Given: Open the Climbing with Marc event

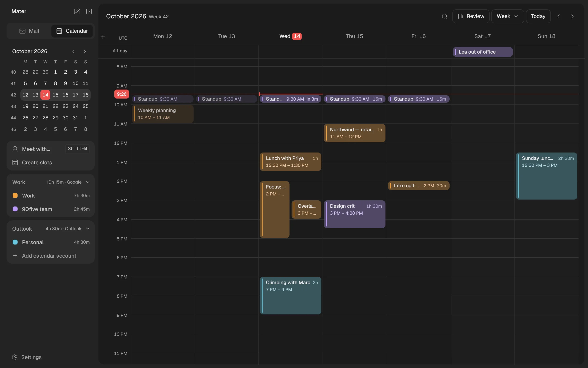Looking at the screenshot, I should (290, 295).
